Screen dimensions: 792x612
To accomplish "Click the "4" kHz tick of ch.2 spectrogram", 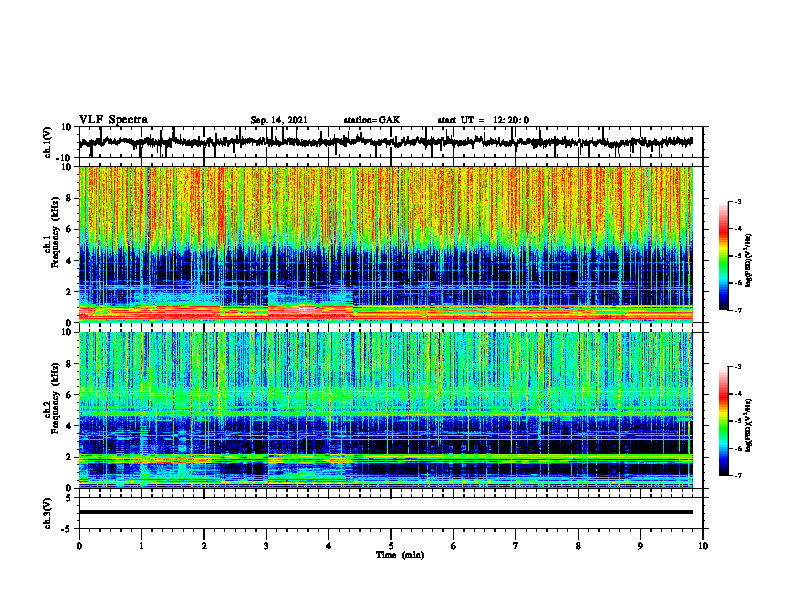I will click(71, 426).
